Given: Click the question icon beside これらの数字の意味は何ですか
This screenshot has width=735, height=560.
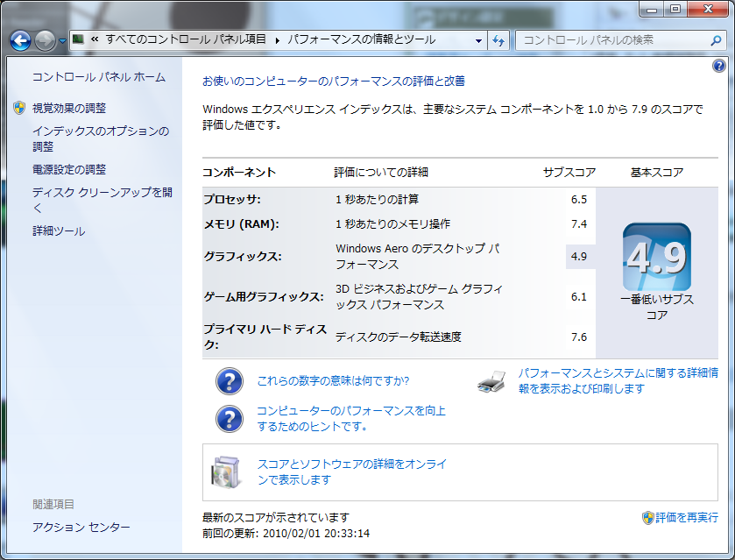Looking at the screenshot, I should (230, 381).
